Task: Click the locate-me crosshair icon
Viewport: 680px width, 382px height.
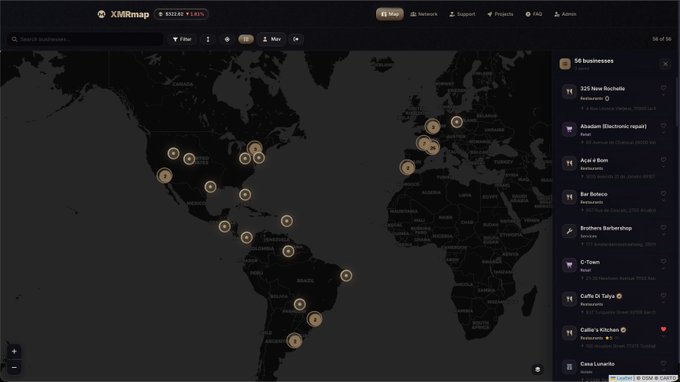Action: click(227, 39)
